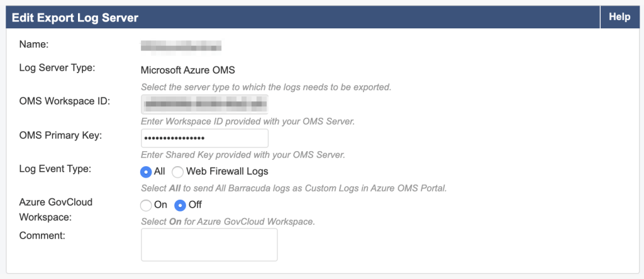Click the OMS Workspace ID: label
The height and width of the screenshot is (279, 644).
[x=65, y=101]
